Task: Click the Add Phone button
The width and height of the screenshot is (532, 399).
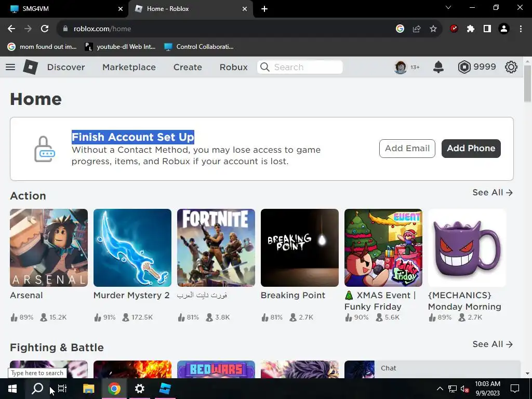Action: (x=471, y=148)
